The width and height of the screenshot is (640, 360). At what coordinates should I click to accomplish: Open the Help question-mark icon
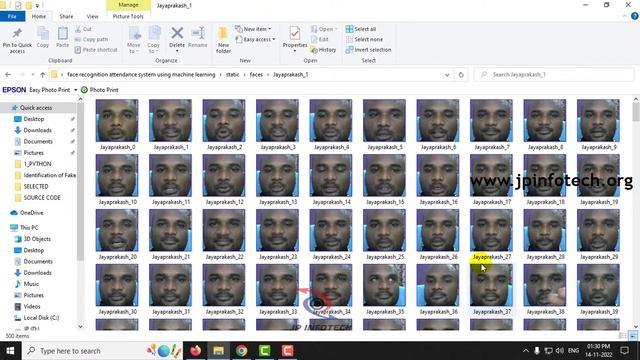pos(634,16)
